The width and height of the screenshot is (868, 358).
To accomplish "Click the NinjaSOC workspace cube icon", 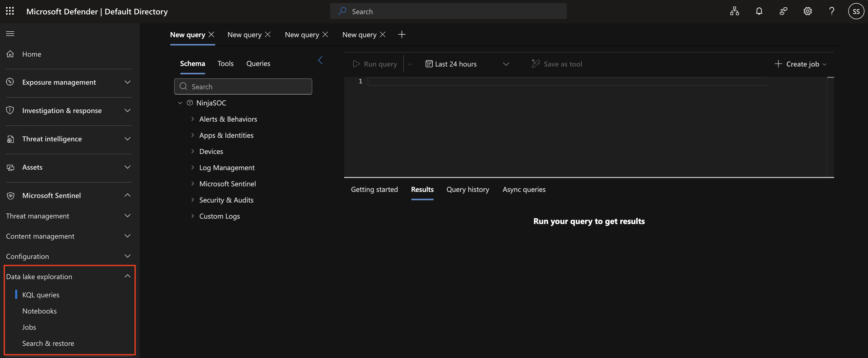I will click(x=190, y=102).
